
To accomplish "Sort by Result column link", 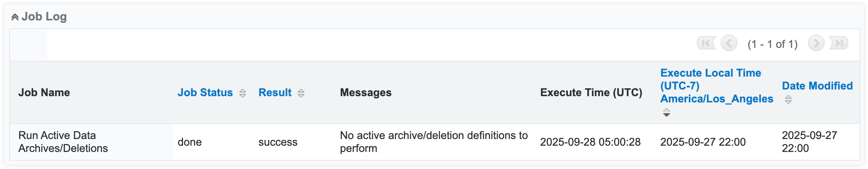I will coord(275,92).
